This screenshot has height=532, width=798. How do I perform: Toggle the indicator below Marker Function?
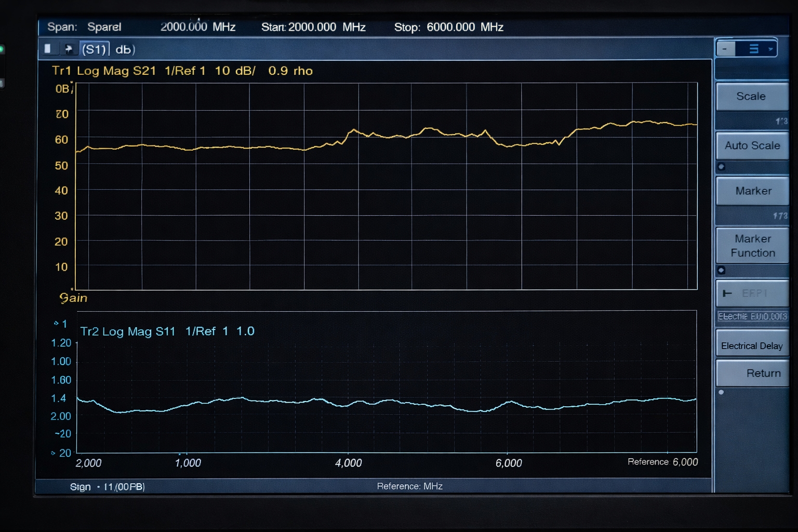(721, 270)
